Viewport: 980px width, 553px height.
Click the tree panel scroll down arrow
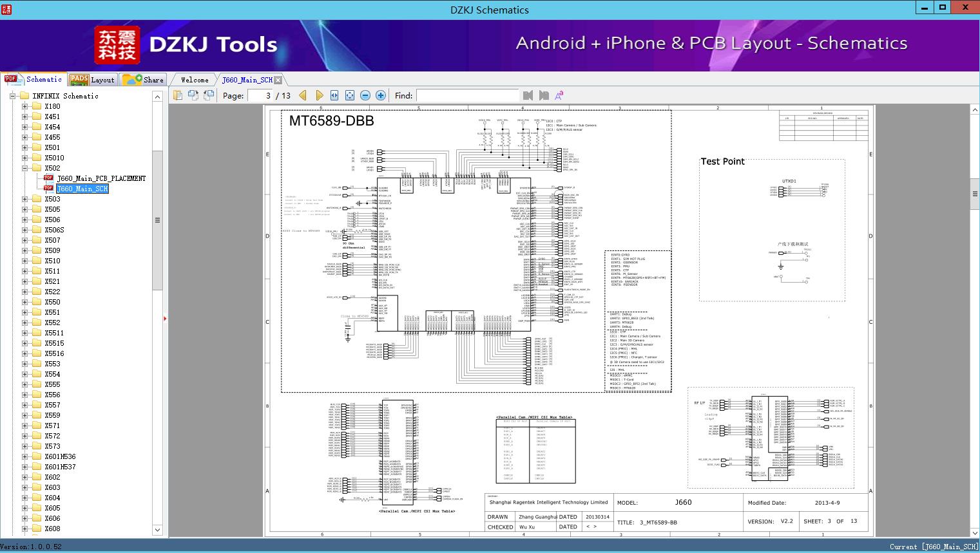click(157, 530)
